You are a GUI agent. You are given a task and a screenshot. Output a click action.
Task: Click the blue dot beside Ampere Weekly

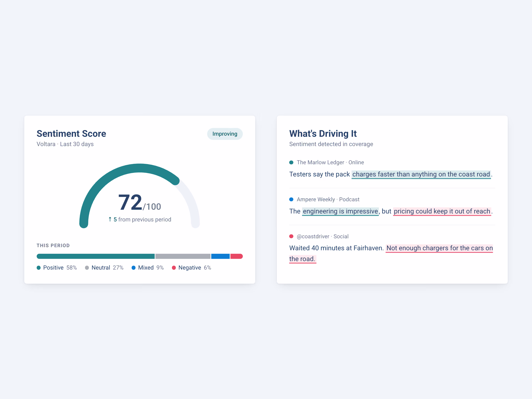coord(291,199)
